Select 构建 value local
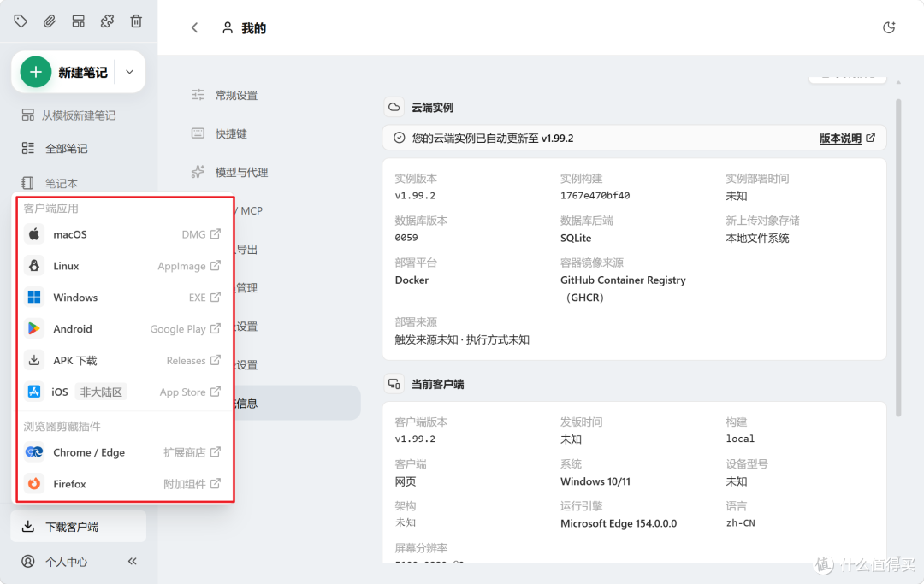 pyautogui.click(x=740, y=439)
